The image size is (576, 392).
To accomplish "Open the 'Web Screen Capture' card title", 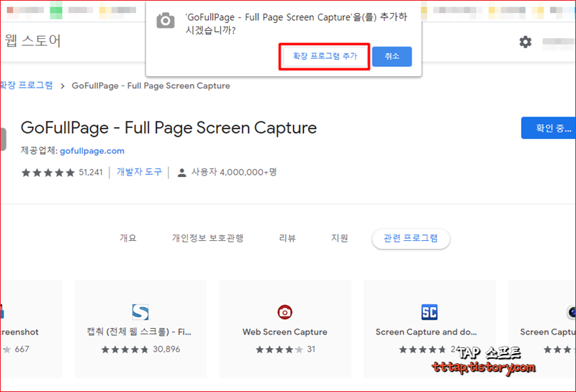I will click(284, 332).
